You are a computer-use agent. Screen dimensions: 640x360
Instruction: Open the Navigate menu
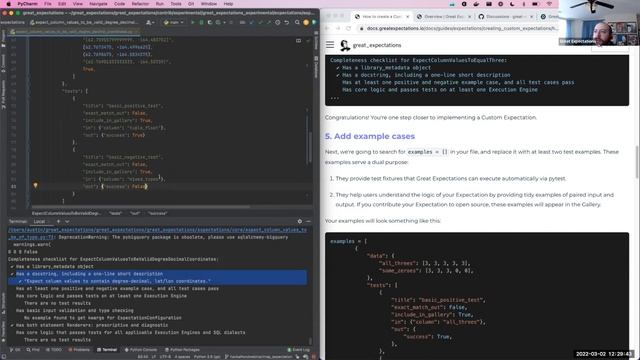pos(98,4)
